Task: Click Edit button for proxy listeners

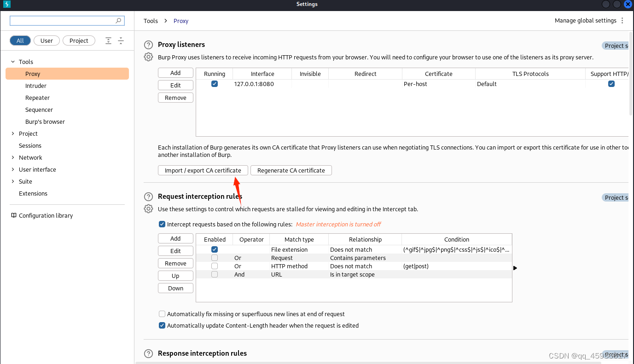Action: pyautogui.click(x=175, y=85)
